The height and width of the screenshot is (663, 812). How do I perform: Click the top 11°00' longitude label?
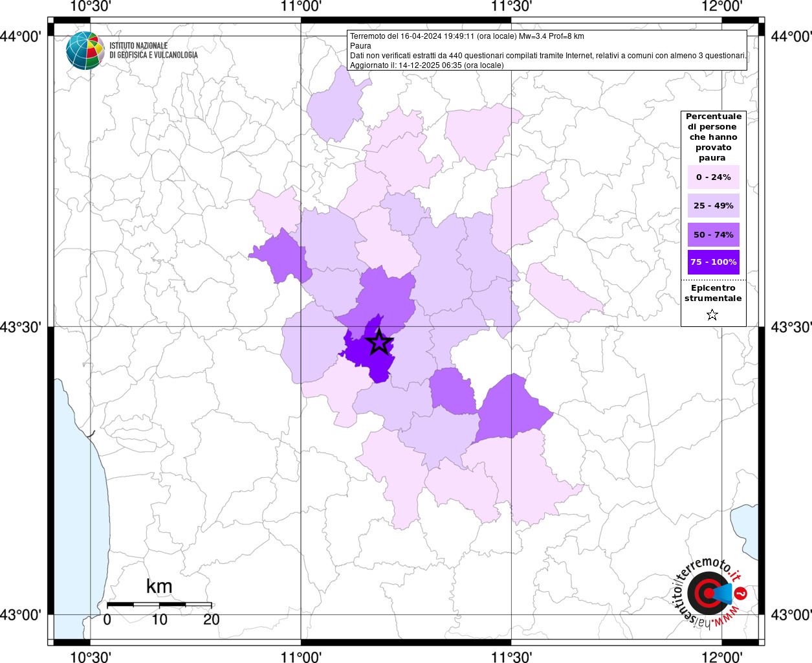coord(301,7)
